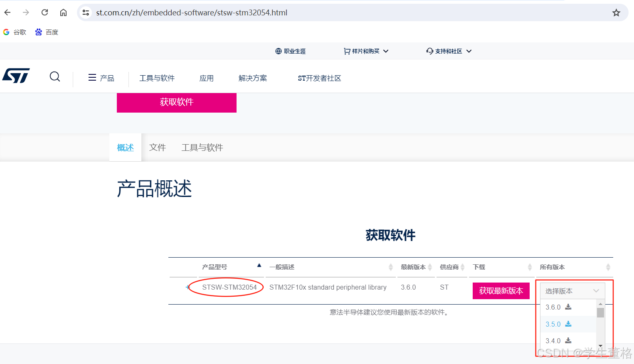Go forward in browser history
The height and width of the screenshot is (364, 634).
[x=26, y=12]
